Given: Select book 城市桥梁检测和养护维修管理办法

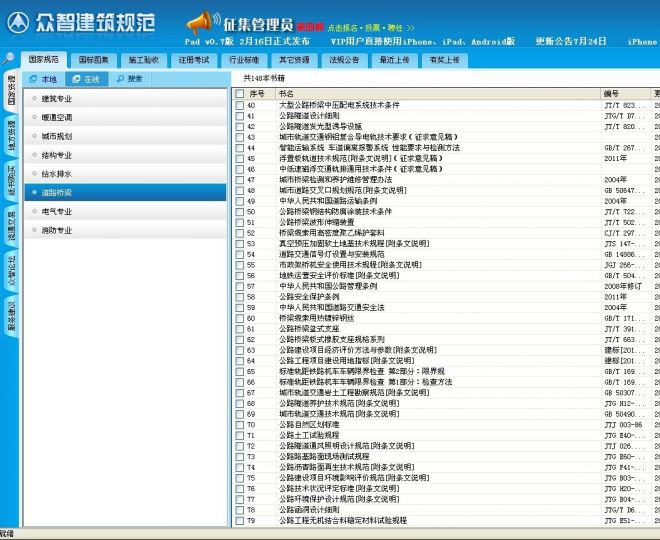Looking at the screenshot, I should pyautogui.click(x=335, y=180).
